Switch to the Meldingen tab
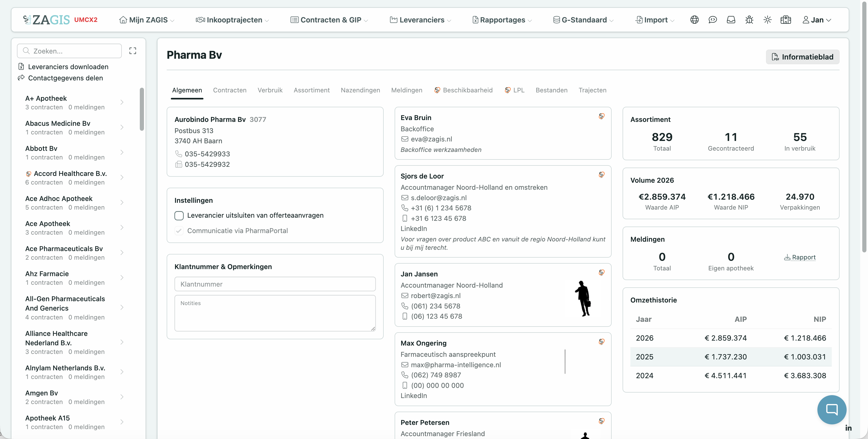 click(x=407, y=90)
